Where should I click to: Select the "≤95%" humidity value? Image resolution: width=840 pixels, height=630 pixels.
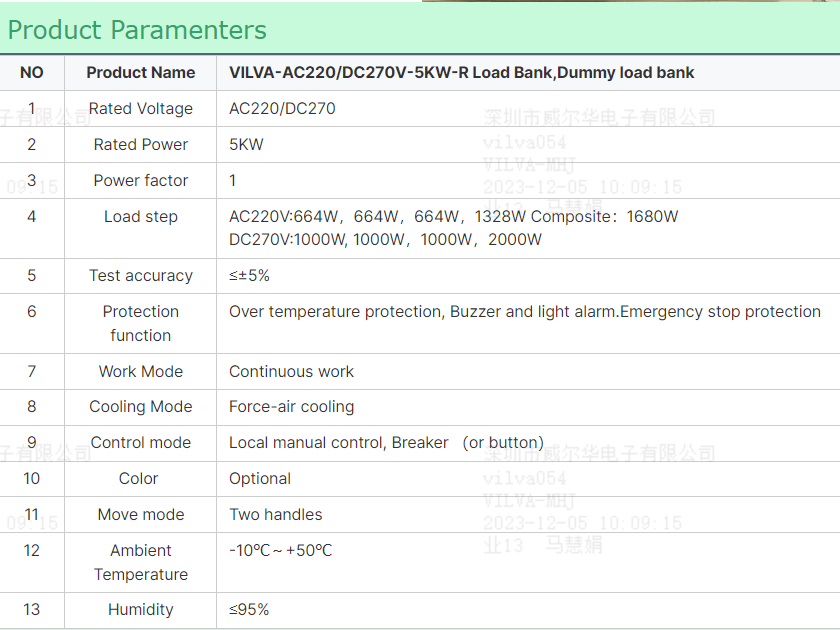[249, 609]
